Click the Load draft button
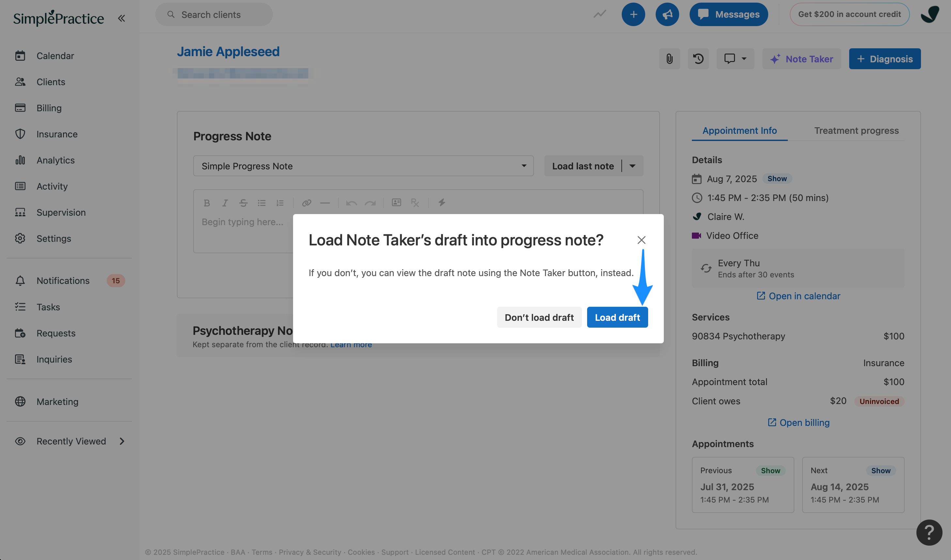 pos(617,317)
